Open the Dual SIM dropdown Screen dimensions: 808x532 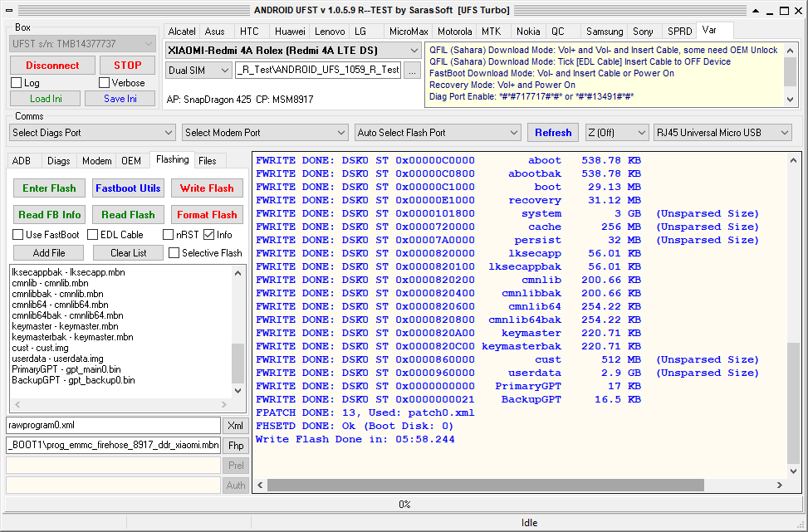pyautogui.click(x=198, y=71)
